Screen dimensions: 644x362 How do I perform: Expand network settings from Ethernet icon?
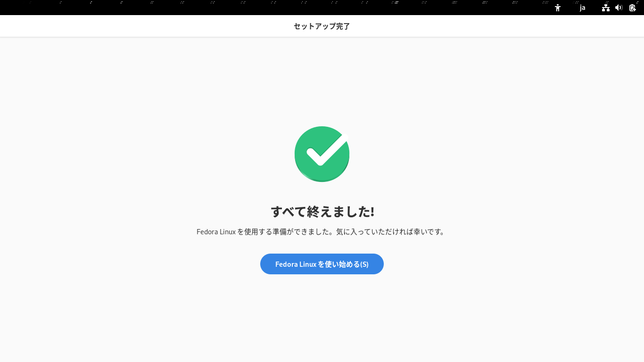pos(606,8)
